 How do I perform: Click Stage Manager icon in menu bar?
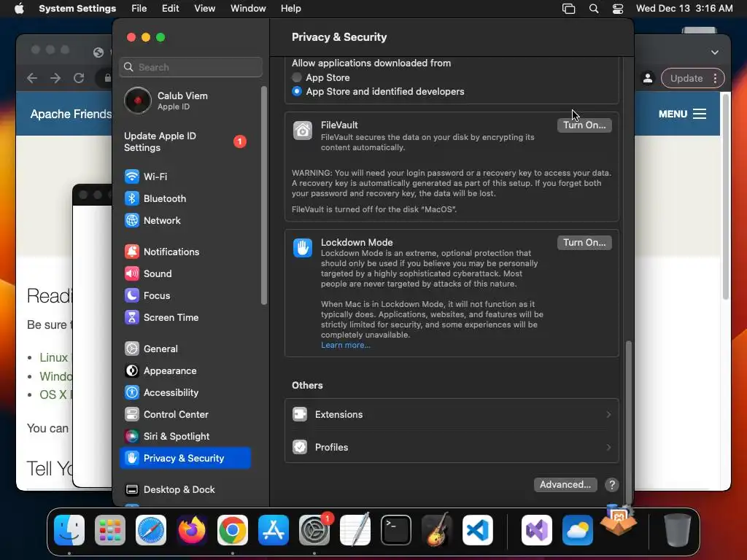(x=568, y=9)
